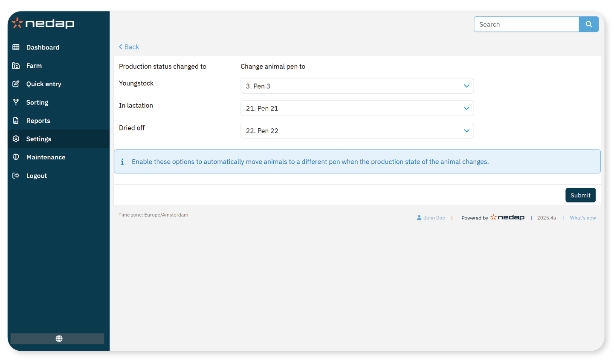Open the Youngstock pen dropdown
Screen dimensions: 614x364
[x=357, y=86]
